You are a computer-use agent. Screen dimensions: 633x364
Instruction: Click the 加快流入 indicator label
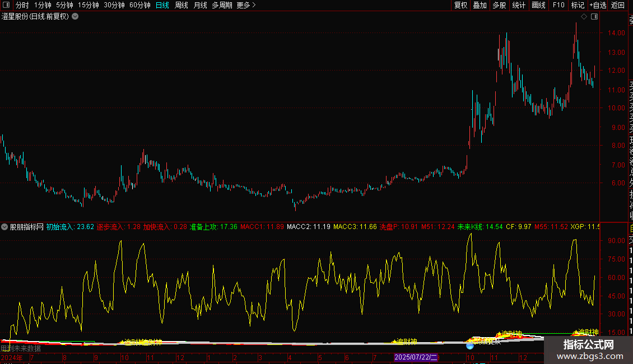(165, 227)
